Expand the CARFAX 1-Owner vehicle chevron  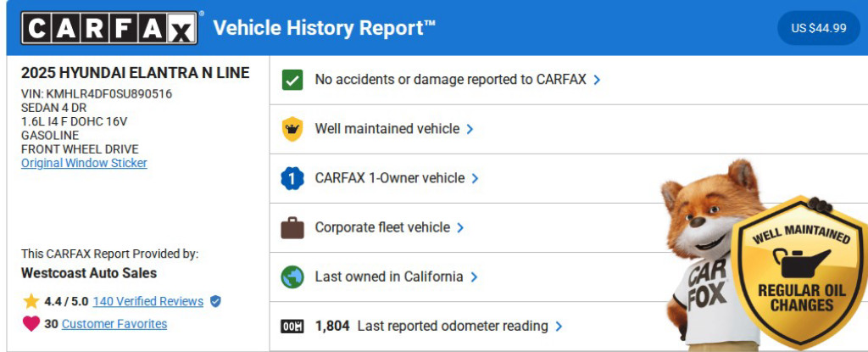click(475, 178)
